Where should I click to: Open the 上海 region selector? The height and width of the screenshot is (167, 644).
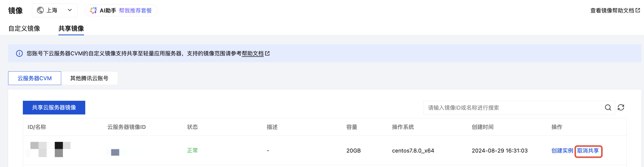click(55, 10)
